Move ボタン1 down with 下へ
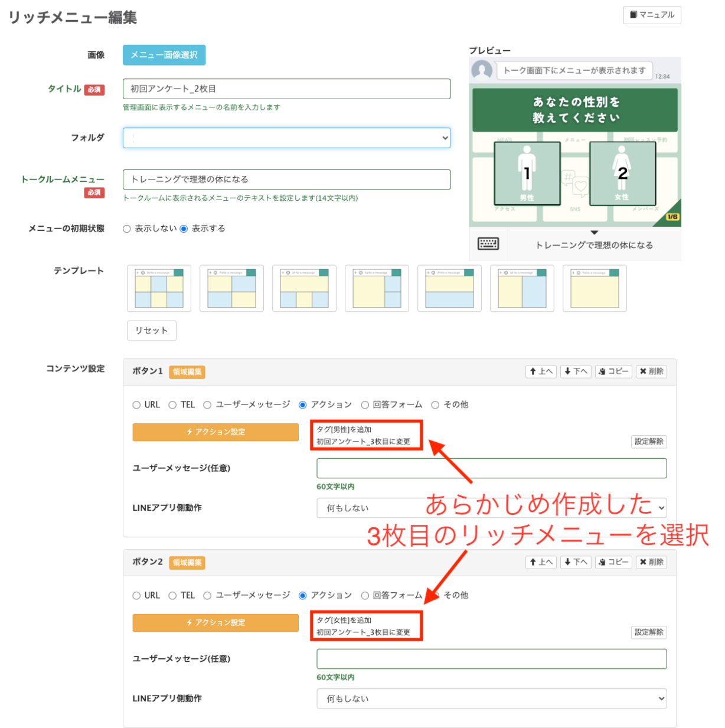 [x=576, y=371]
